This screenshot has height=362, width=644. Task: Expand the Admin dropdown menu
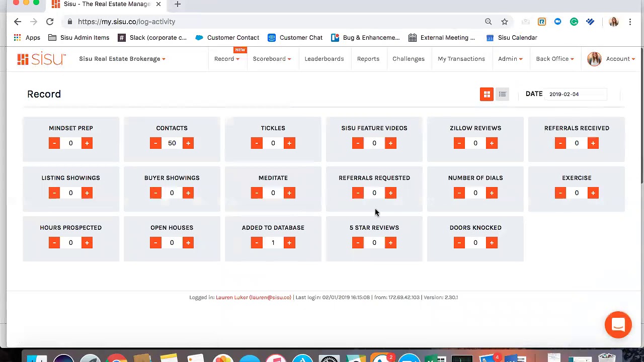510,59
